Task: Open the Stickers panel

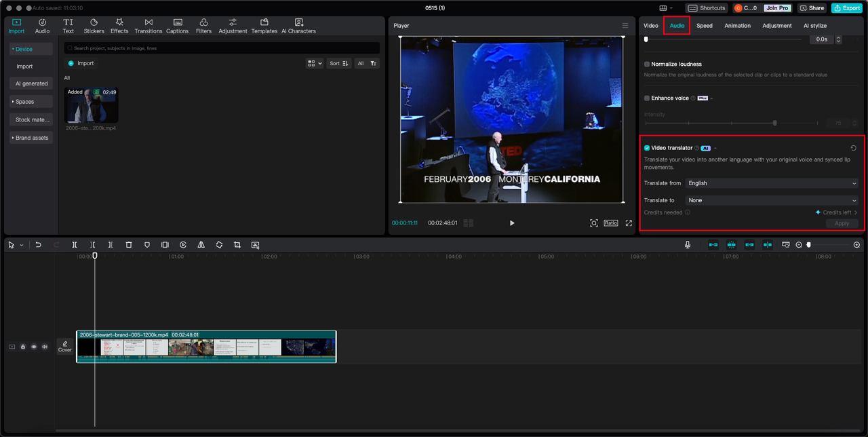Action: pos(94,26)
